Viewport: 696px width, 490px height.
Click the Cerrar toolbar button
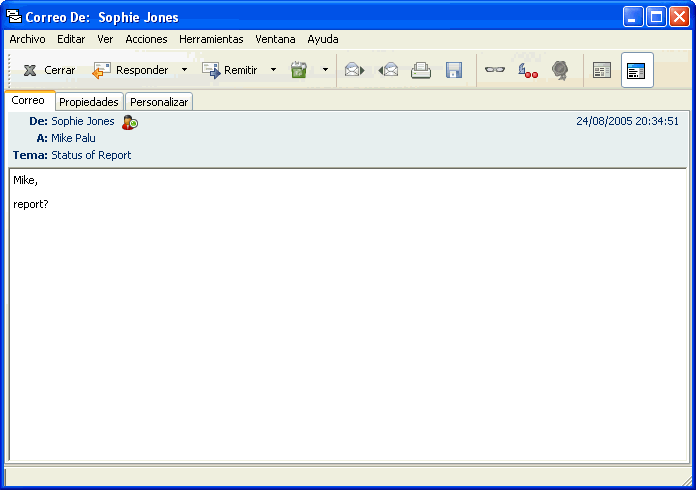(49, 70)
